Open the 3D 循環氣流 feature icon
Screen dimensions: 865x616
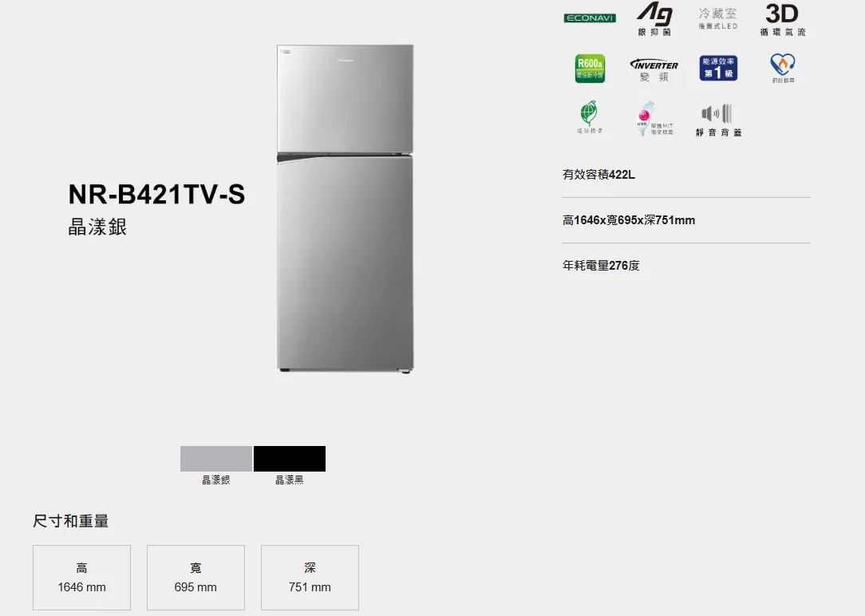click(x=782, y=20)
